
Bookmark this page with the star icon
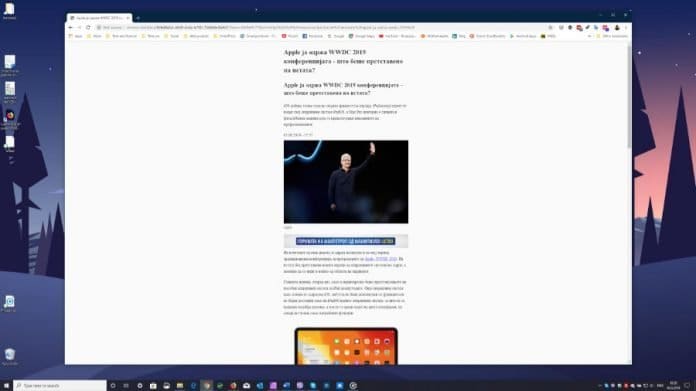click(x=550, y=28)
